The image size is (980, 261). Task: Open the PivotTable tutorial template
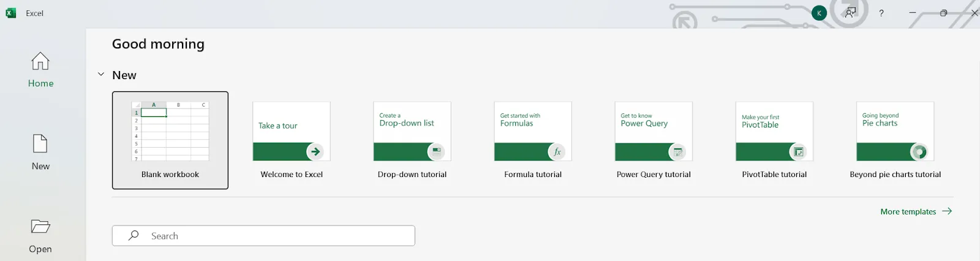click(x=774, y=140)
